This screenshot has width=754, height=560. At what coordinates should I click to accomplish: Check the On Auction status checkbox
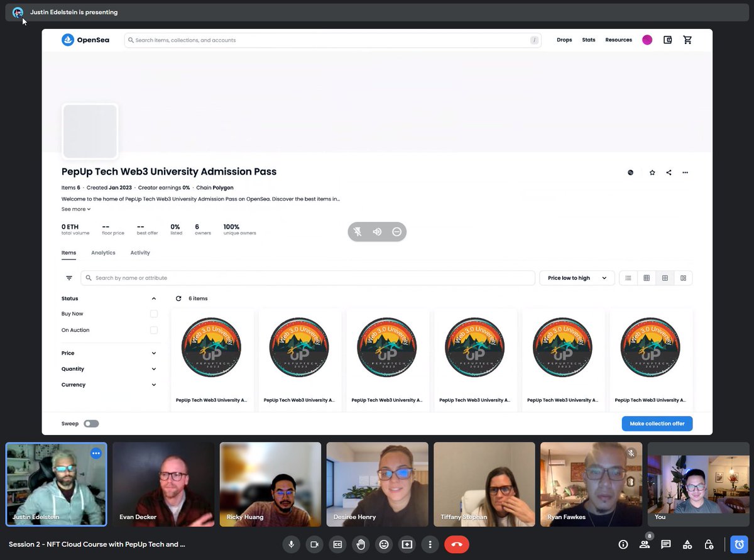(x=154, y=330)
